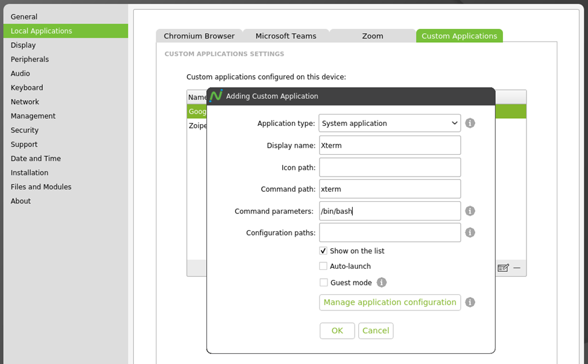The width and height of the screenshot is (588, 364).
Task: Click the NoMachine logo in dialog title bar
Action: point(216,96)
